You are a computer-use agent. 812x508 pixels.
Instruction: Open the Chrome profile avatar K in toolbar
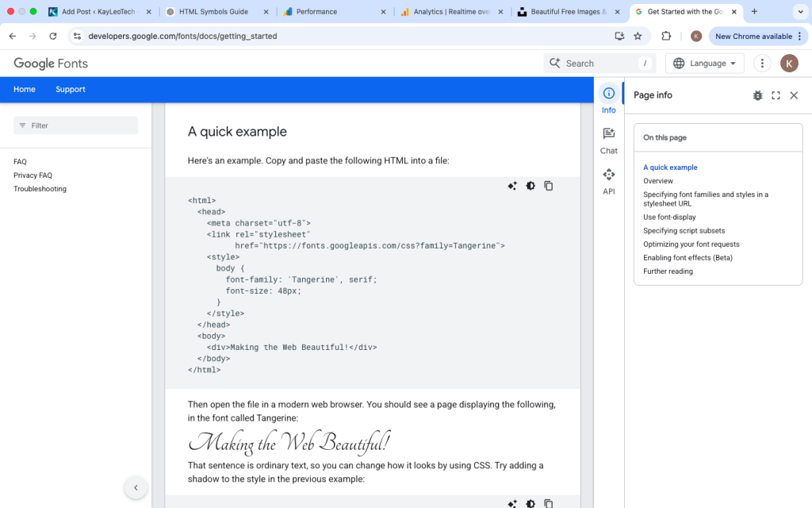[696, 37]
